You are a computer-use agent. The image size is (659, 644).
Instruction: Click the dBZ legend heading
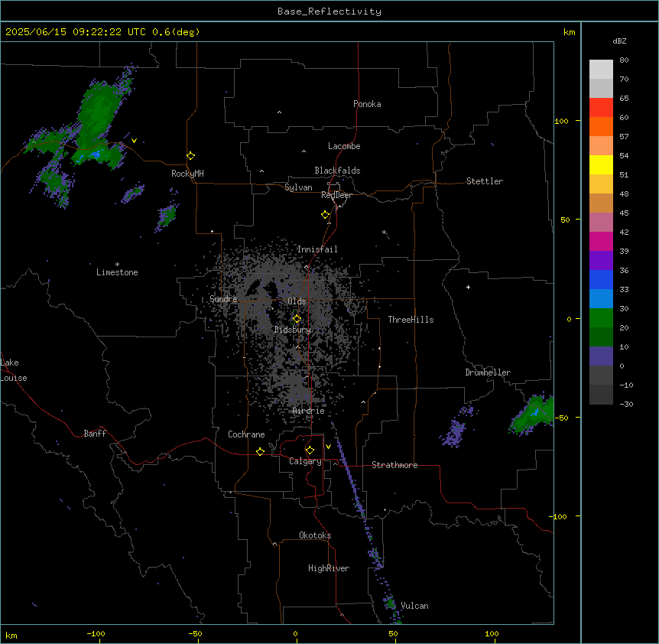click(x=619, y=41)
